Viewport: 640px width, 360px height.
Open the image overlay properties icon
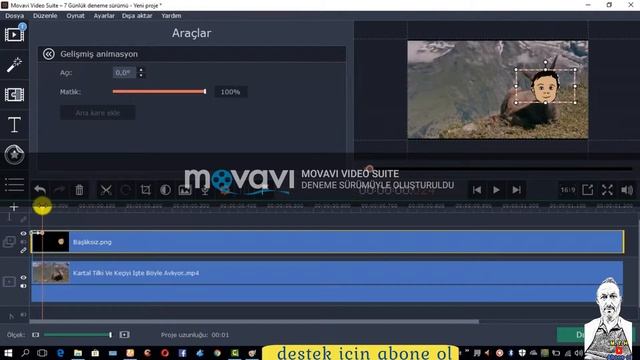[x=185, y=190]
